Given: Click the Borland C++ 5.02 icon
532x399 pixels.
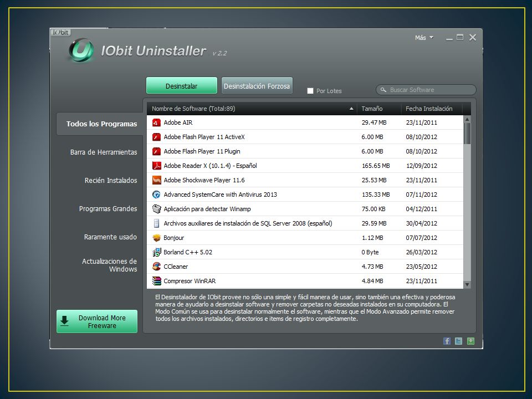Looking at the screenshot, I should pos(156,253).
